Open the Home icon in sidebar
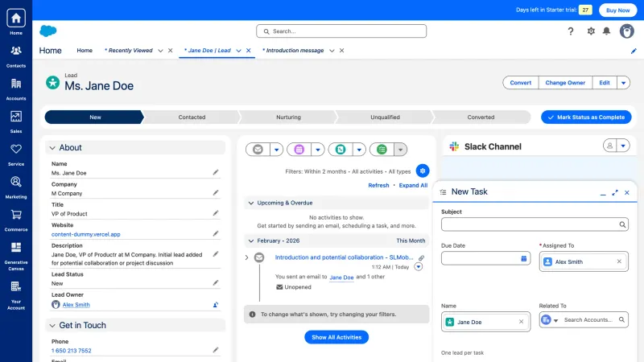 coord(16,19)
